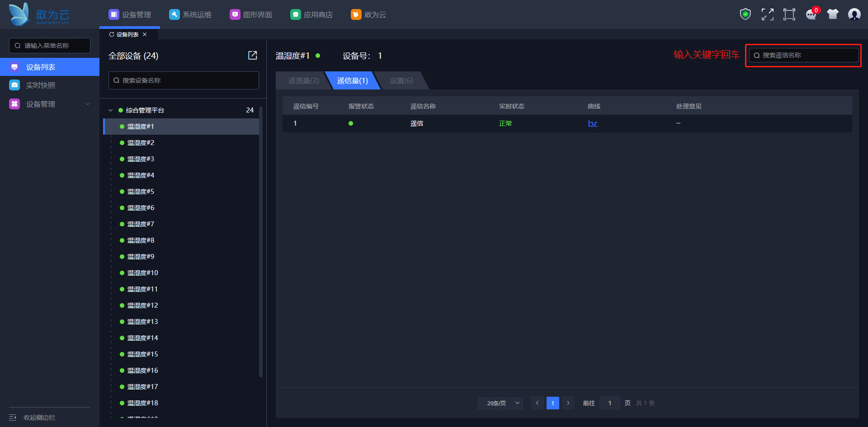Image resolution: width=868 pixels, height=427 pixels.
Task: Open the message notifications chat icon
Action: pyautogui.click(x=811, y=15)
